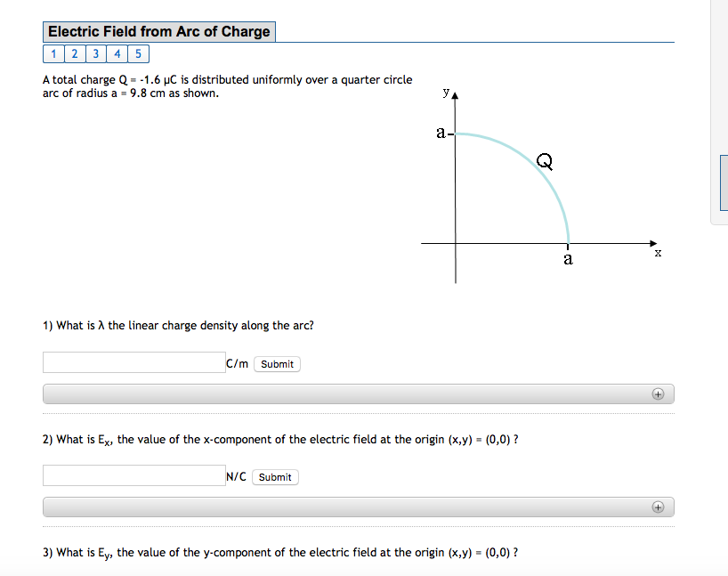Open problem tab 5

click(138, 53)
